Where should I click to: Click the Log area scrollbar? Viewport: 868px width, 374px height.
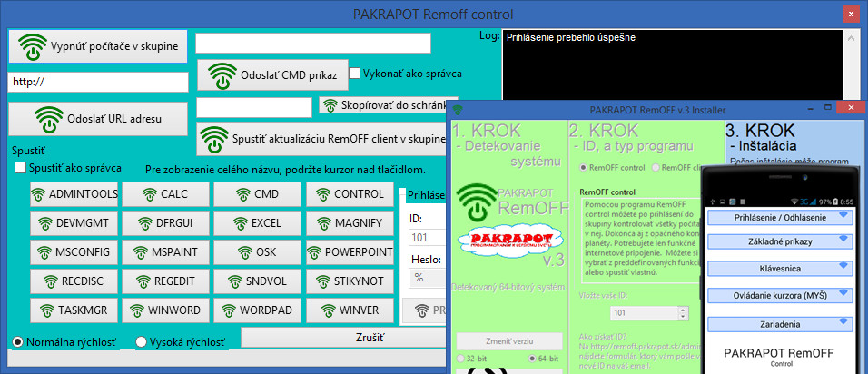pyautogui.click(x=852, y=65)
